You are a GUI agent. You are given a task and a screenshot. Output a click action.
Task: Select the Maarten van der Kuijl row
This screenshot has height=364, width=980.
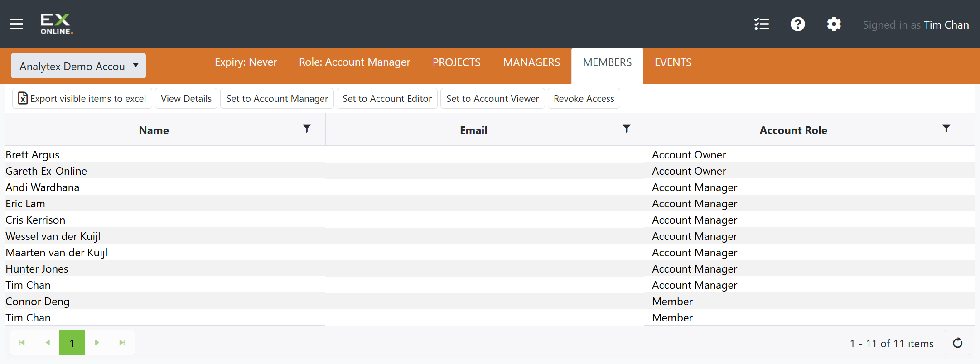click(x=490, y=252)
